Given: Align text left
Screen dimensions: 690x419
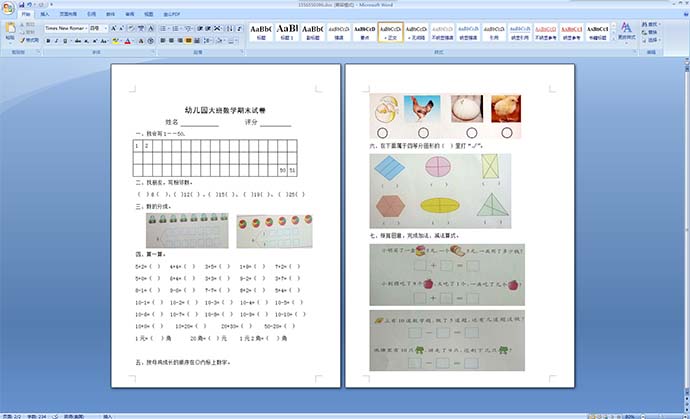Looking at the screenshot, I should tap(162, 41).
